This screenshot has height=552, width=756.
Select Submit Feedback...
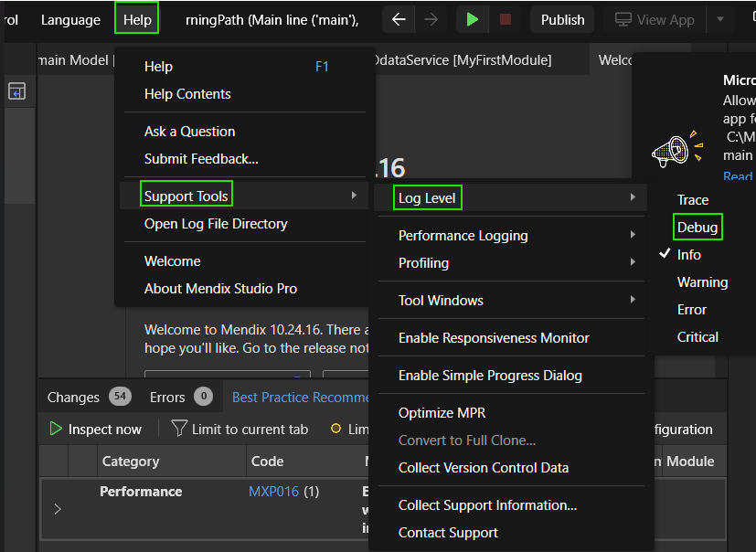point(201,159)
